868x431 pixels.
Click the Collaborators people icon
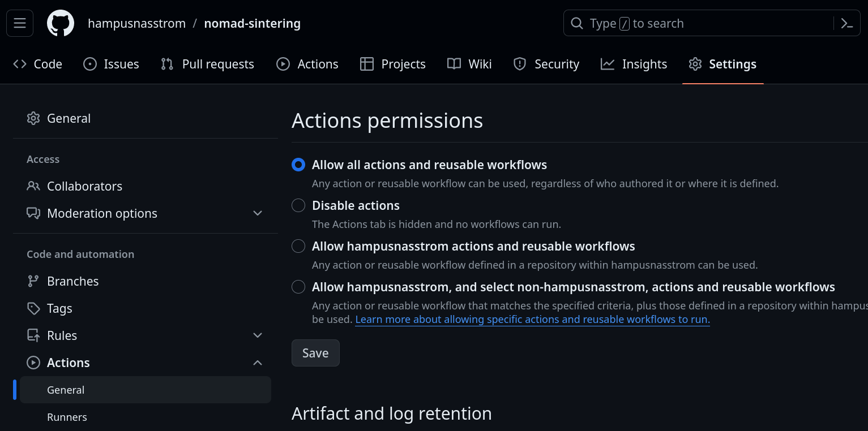coord(33,186)
